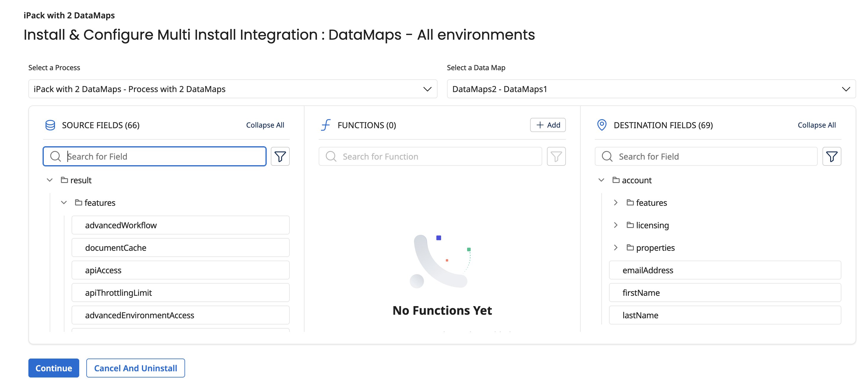Expand the destination licensing folder

[x=616, y=225]
